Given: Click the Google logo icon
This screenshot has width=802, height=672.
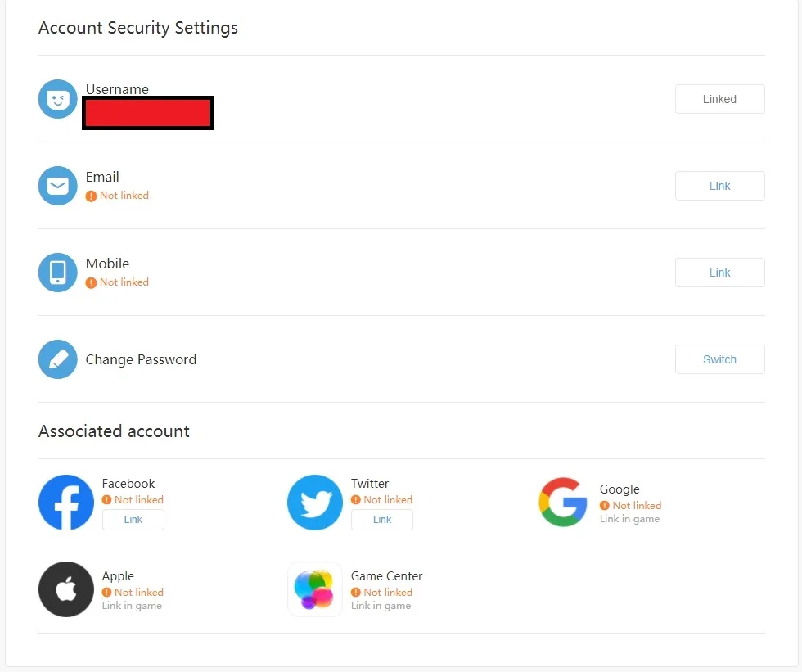Looking at the screenshot, I should [563, 503].
